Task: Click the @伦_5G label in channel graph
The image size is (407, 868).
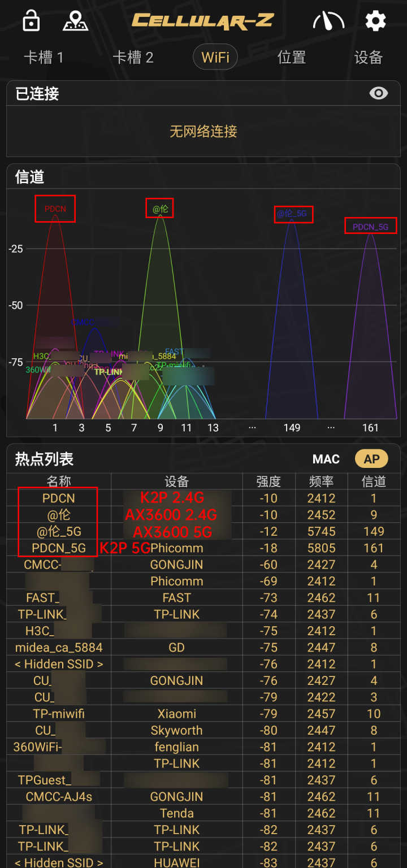Action: (293, 214)
